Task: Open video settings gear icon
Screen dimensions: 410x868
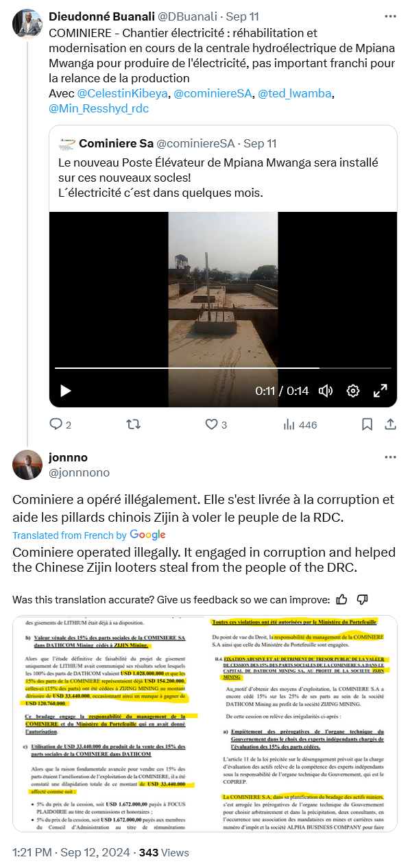Action: [353, 391]
